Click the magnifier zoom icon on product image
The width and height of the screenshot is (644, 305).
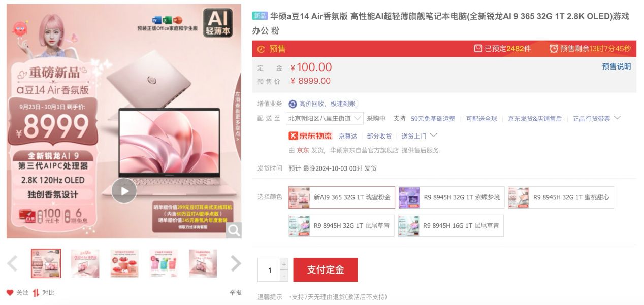[x=234, y=230]
